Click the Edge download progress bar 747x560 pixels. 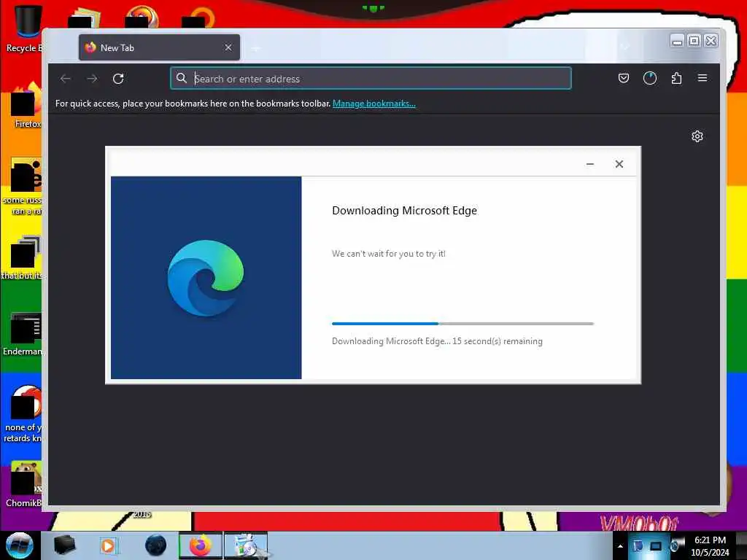462,324
